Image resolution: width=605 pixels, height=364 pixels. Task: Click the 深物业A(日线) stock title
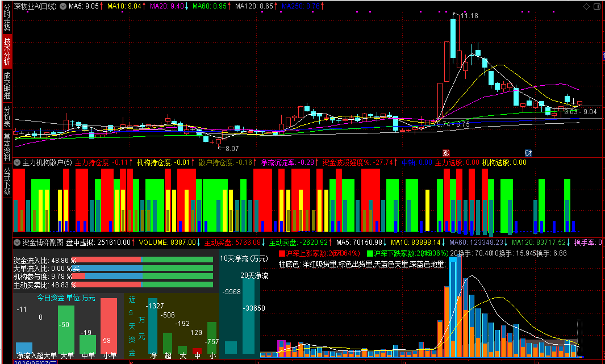pos(35,6)
